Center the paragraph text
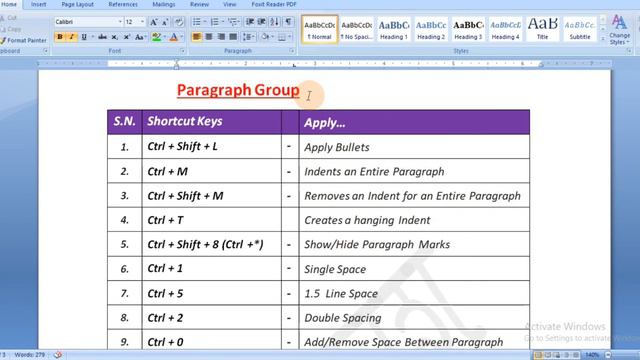The image size is (640, 360). coord(209,37)
